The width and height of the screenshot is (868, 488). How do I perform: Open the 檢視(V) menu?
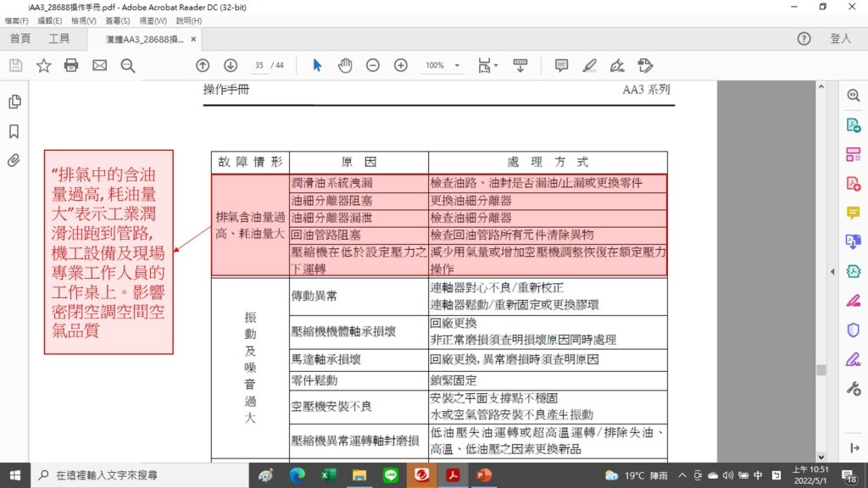(83, 20)
